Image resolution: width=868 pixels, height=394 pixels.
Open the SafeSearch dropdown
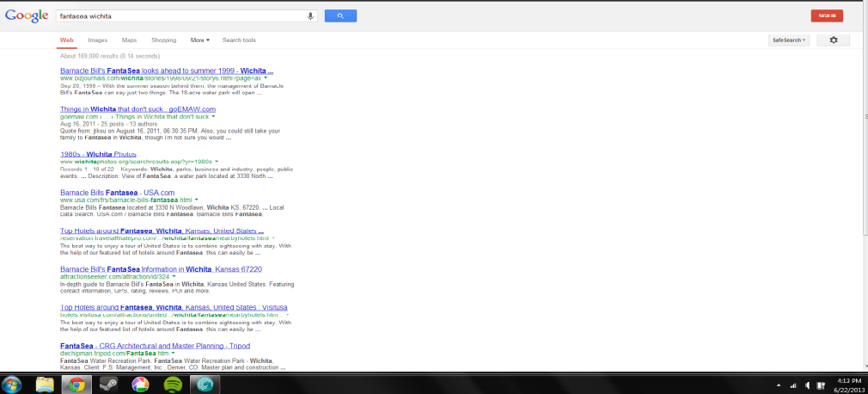coord(789,40)
